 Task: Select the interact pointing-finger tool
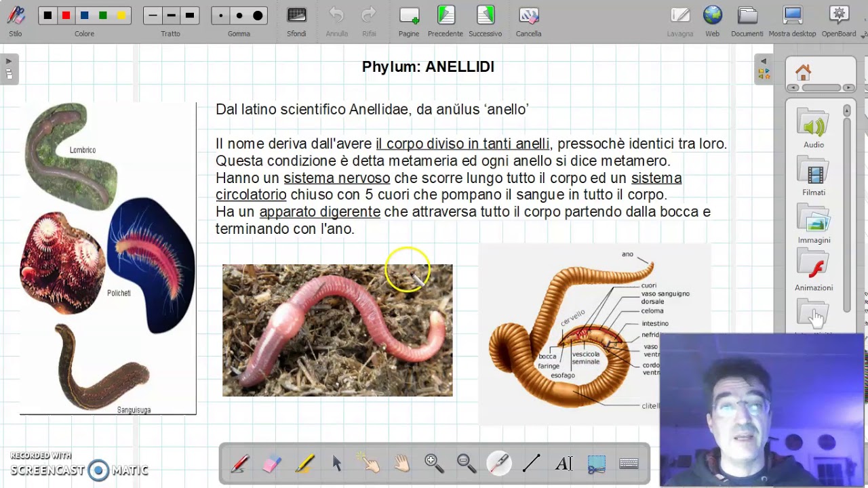[x=370, y=464]
